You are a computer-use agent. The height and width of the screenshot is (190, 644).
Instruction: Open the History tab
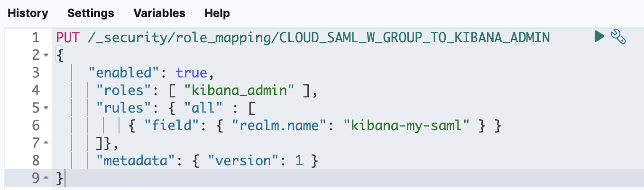tap(28, 13)
